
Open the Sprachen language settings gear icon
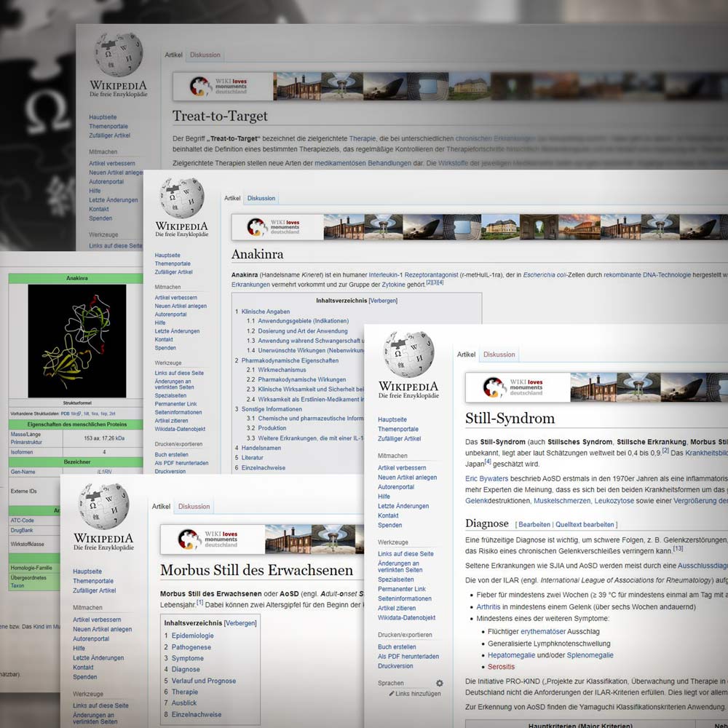click(439, 683)
